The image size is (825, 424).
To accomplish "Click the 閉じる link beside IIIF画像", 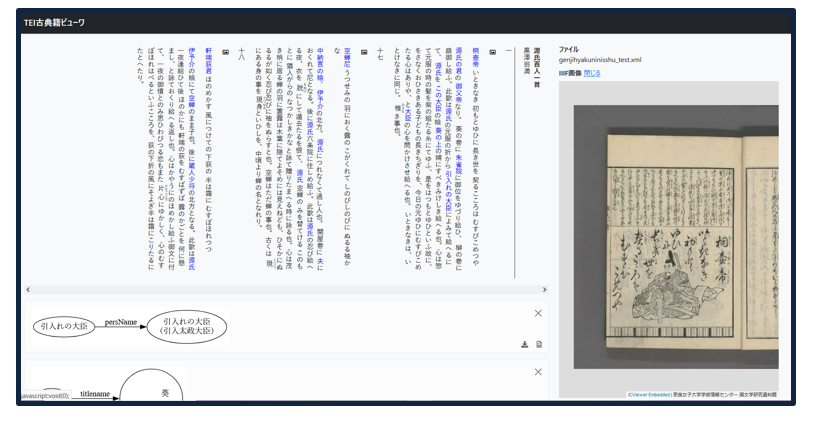I will pyautogui.click(x=592, y=73).
